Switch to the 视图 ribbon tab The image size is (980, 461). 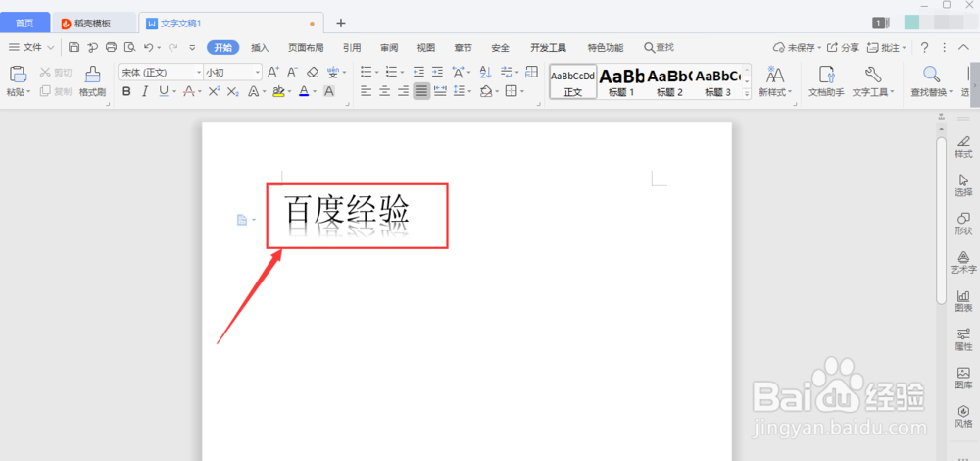426,47
